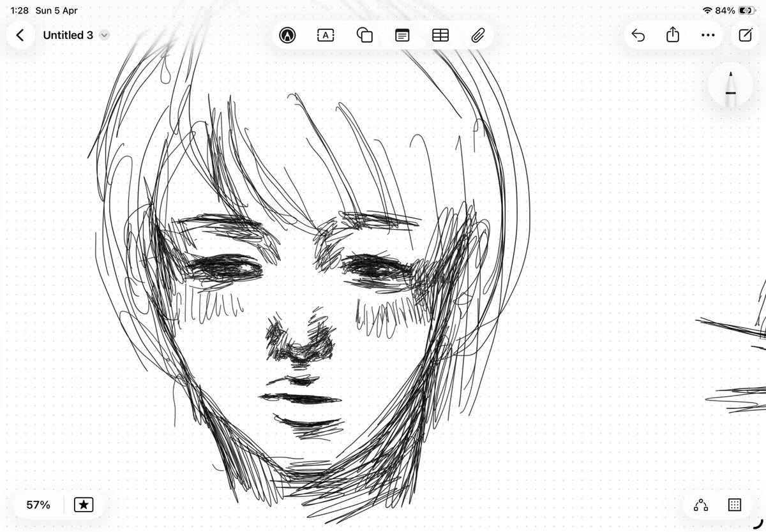
Task: Show the connector lines option
Action: click(701, 505)
